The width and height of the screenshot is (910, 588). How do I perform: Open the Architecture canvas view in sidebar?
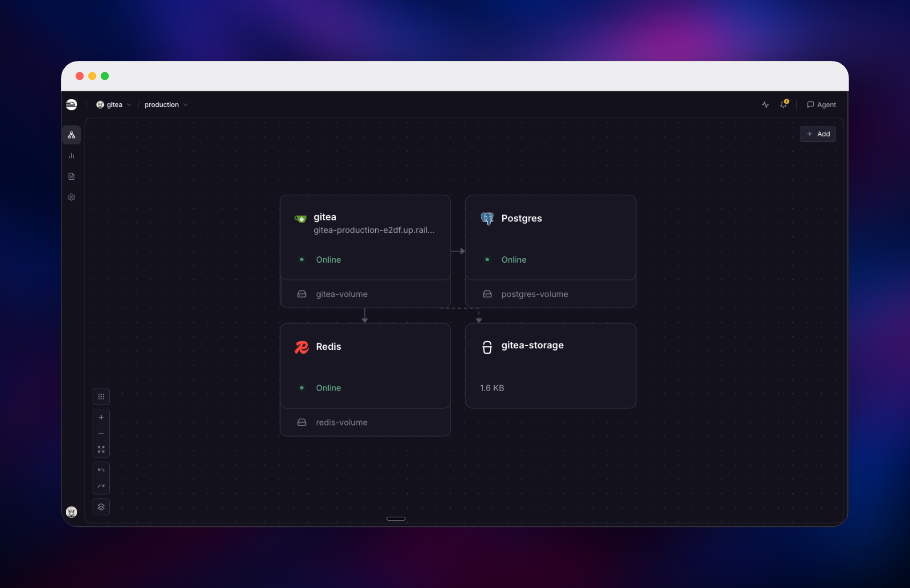[71, 135]
